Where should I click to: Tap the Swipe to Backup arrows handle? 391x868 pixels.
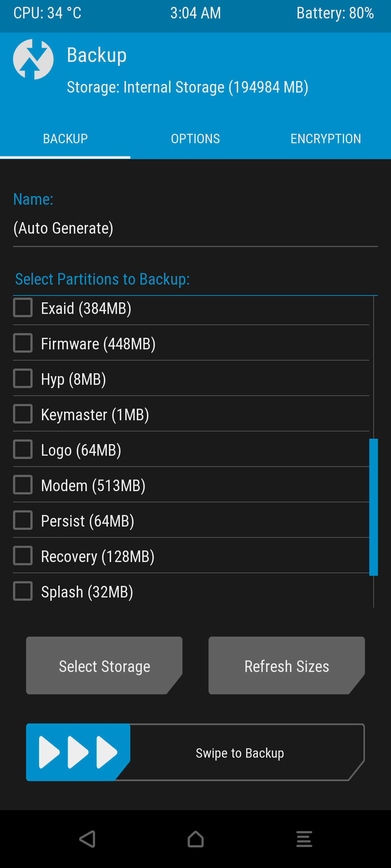tap(78, 752)
